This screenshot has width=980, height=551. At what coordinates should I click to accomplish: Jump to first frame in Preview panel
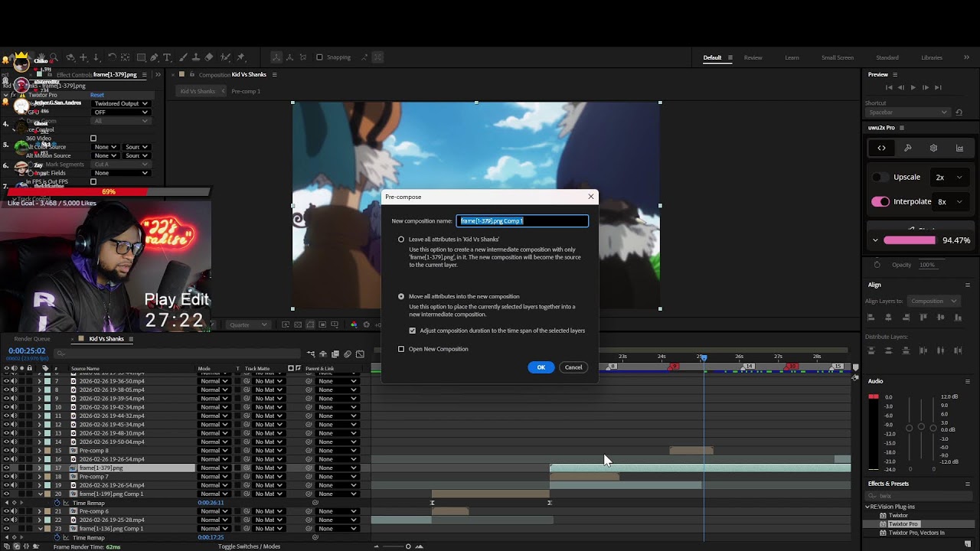[889, 87]
